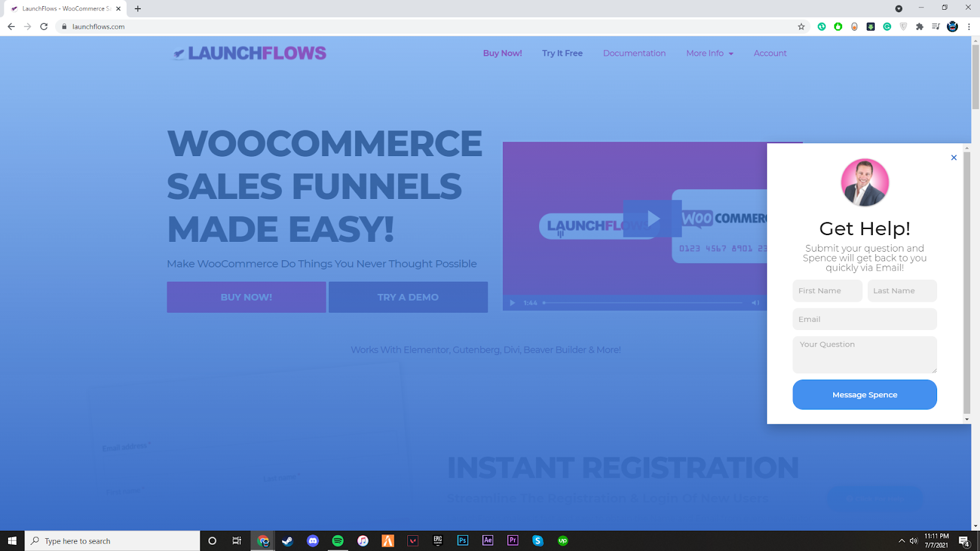Open the Chrome three-dot menu
The image size is (980, 551).
[969, 26]
